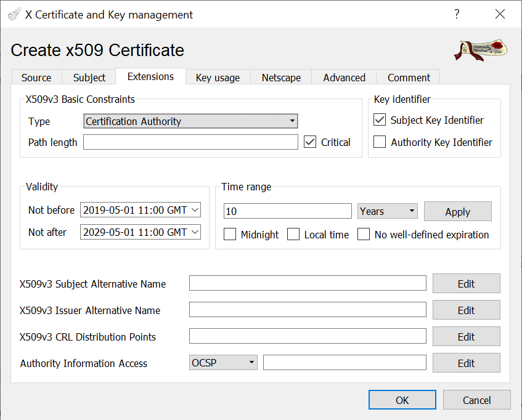Click the OK button
522x420 pixels.
click(402, 400)
